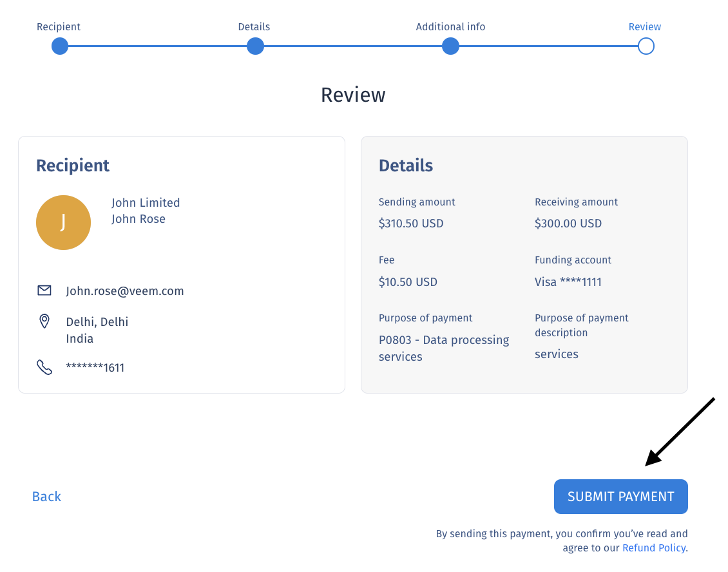Click the Back link
The height and width of the screenshot is (572, 728).
click(46, 497)
